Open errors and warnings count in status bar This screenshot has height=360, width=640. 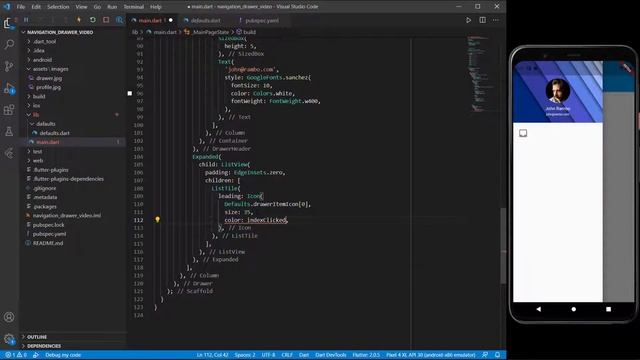pyautogui.click(x=16, y=355)
